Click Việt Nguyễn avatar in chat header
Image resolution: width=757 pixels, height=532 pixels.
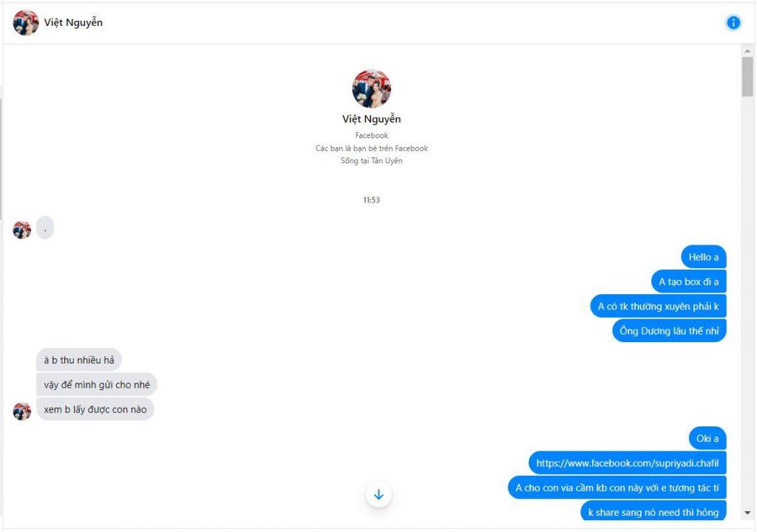pyautogui.click(x=26, y=23)
